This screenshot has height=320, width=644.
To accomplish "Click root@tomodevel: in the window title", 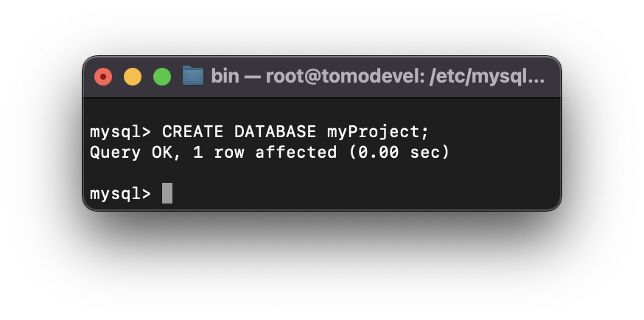I will [x=344, y=77].
